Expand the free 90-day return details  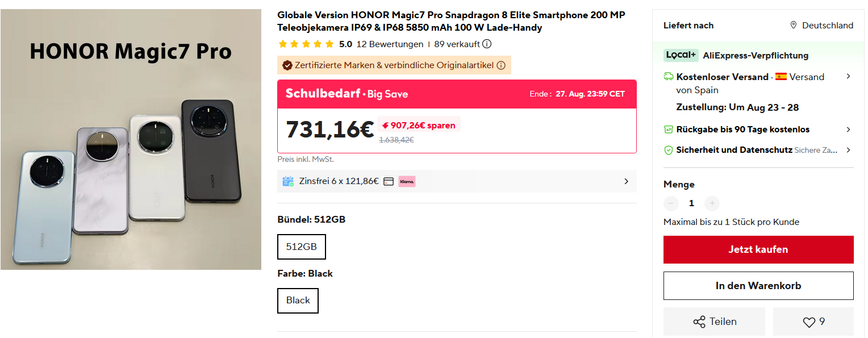click(848, 130)
